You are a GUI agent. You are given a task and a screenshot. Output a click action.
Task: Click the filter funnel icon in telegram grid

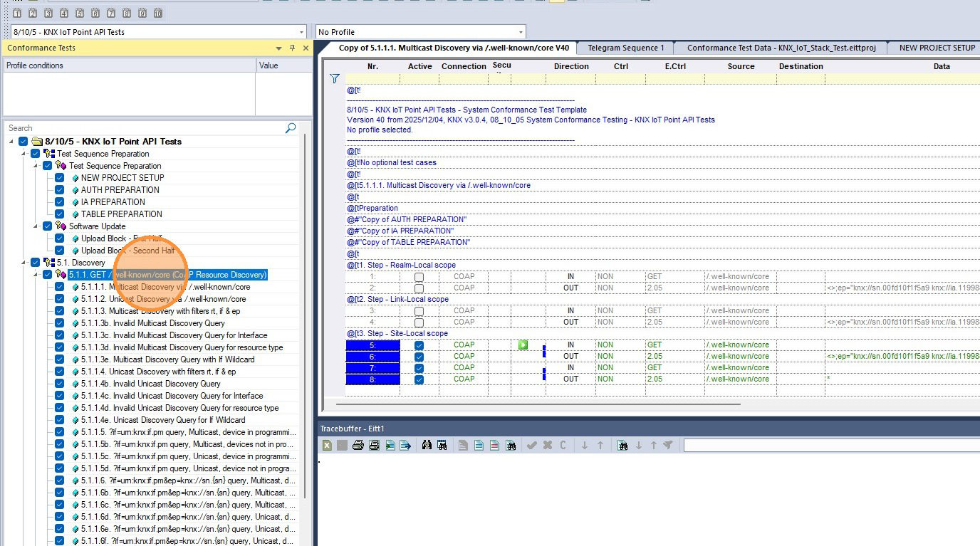coord(335,79)
